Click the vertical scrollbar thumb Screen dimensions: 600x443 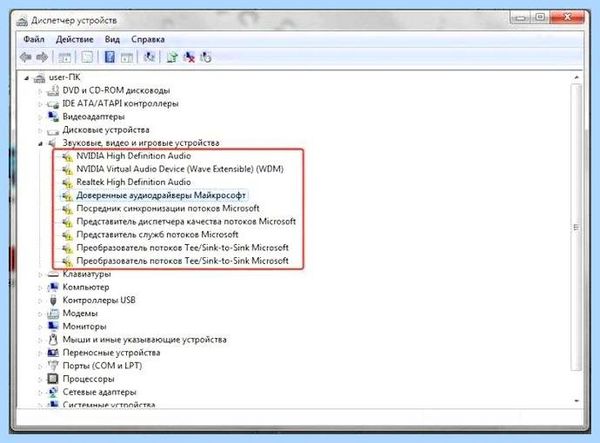576,228
